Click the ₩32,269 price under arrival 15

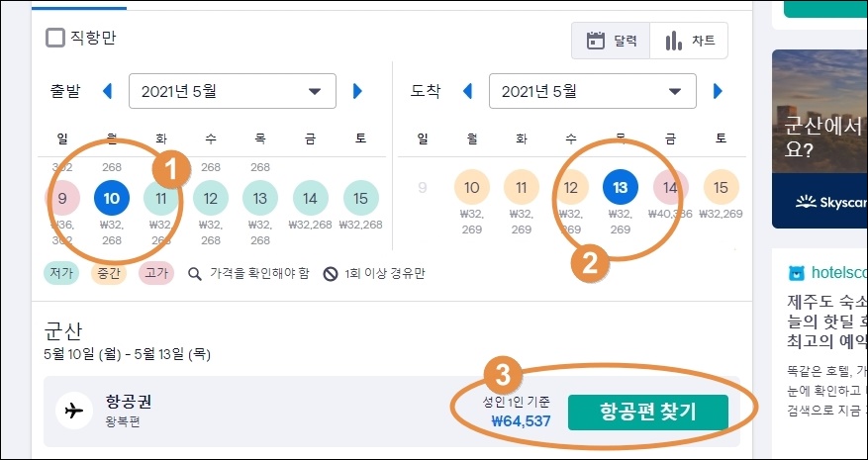(x=721, y=214)
